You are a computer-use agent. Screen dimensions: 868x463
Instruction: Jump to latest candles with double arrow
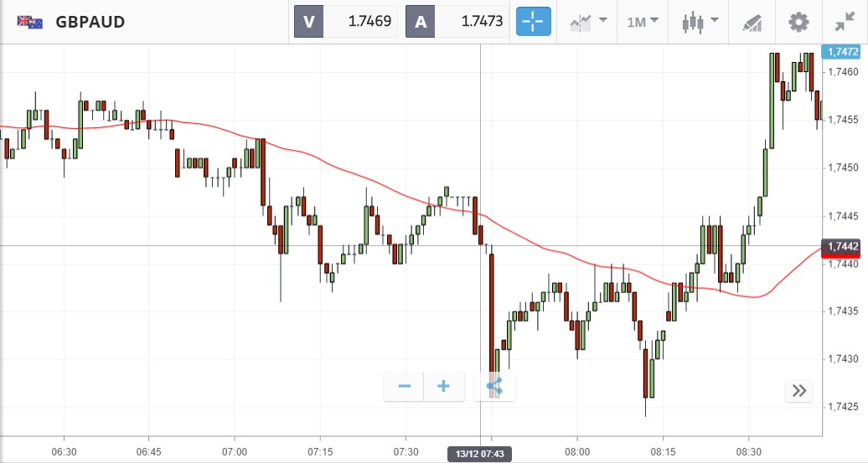click(x=799, y=390)
